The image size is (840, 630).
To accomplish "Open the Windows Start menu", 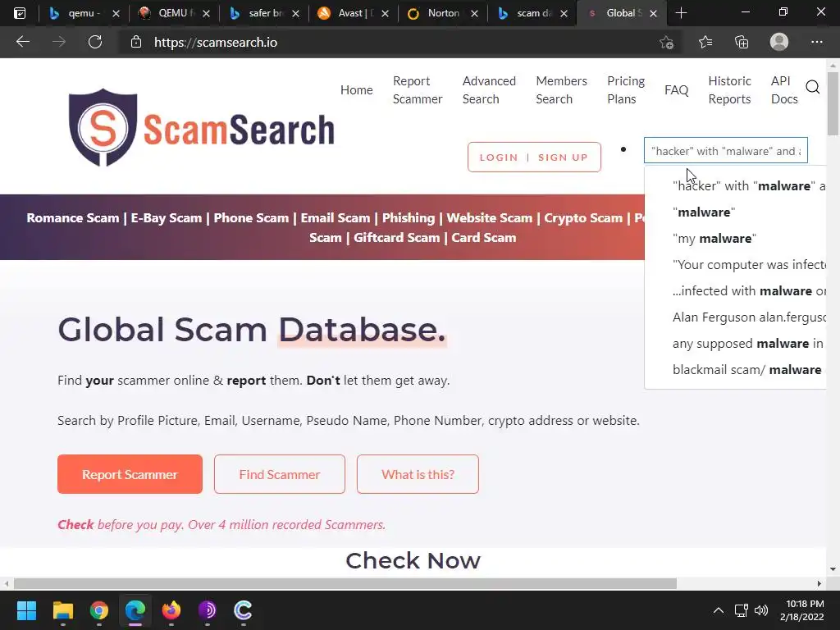I will click(x=26, y=610).
